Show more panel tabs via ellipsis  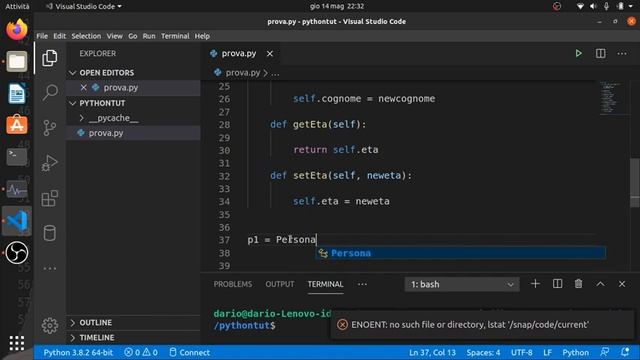362,284
